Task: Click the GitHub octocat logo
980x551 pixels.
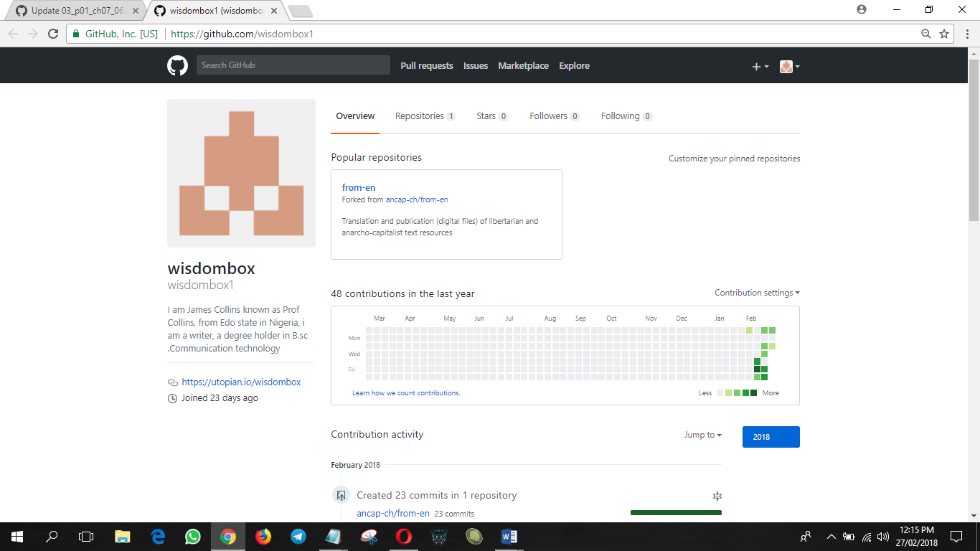Action: pyautogui.click(x=177, y=65)
